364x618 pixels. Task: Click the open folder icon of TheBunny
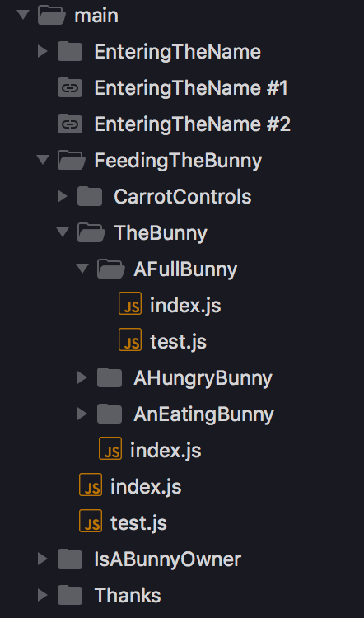[91, 232]
